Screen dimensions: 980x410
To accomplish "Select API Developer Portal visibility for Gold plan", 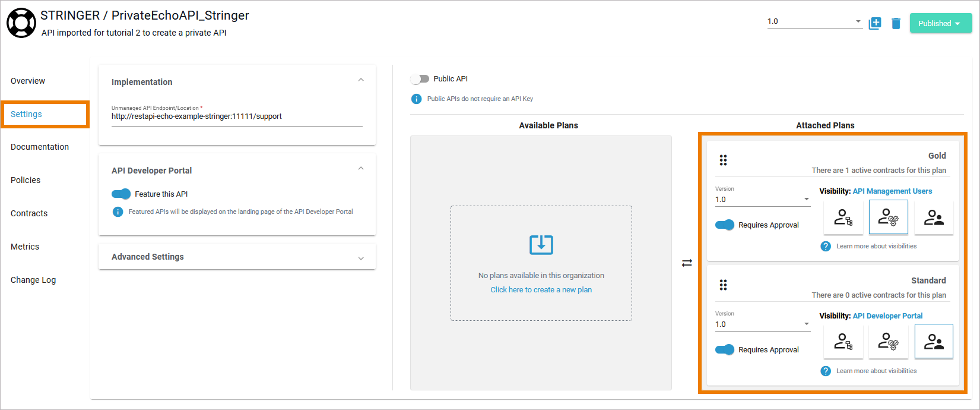I will coord(934,217).
